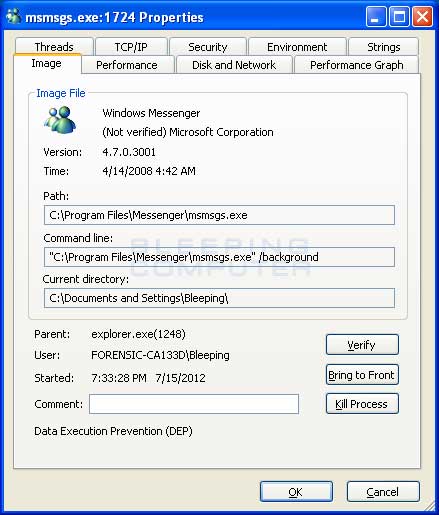The image size is (439, 515).
Task: View the Performance Graph tab
Action: click(356, 65)
